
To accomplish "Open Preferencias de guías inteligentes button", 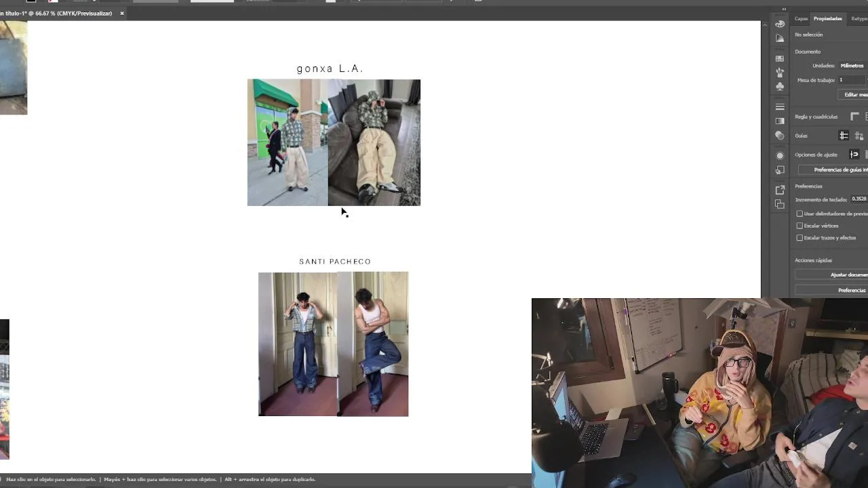I will point(833,169).
